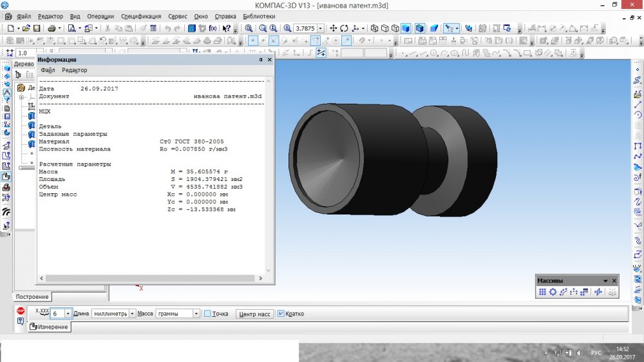Click the context help arrow-question icon

(x=226, y=28)
